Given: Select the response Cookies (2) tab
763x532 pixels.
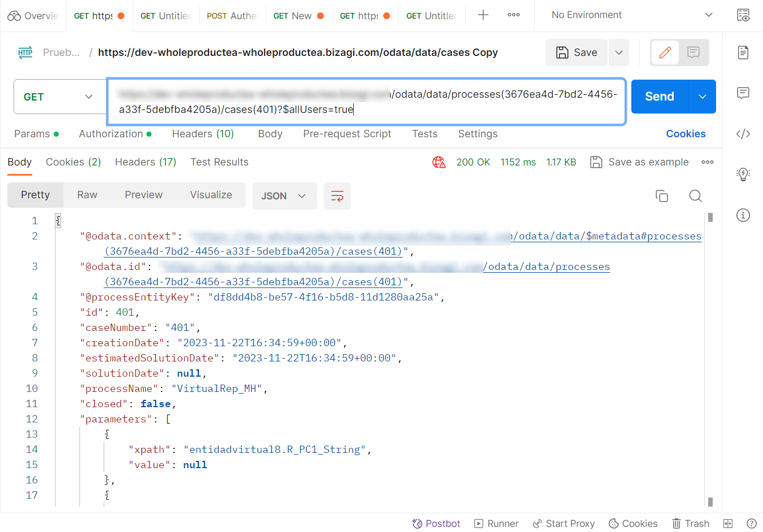Looking at the screenshot, I should click(73, 162).
